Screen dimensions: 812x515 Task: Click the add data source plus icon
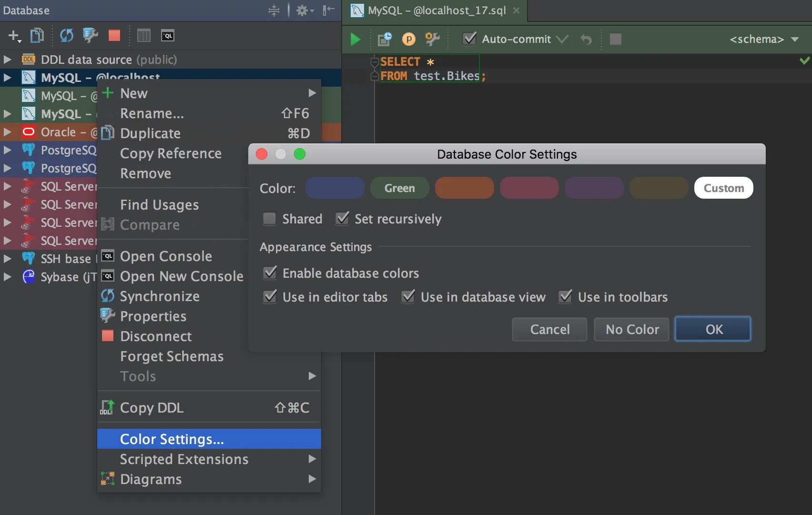[x=14, y=36]
